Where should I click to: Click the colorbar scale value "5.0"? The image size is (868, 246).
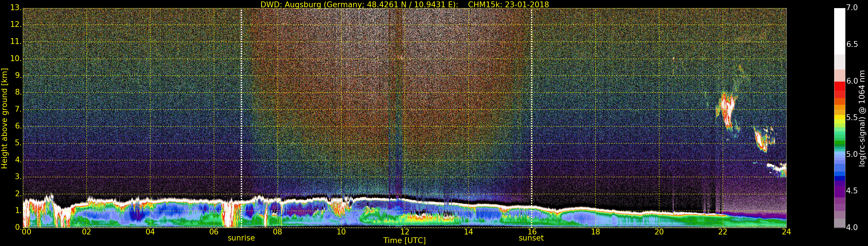point(852,154)
